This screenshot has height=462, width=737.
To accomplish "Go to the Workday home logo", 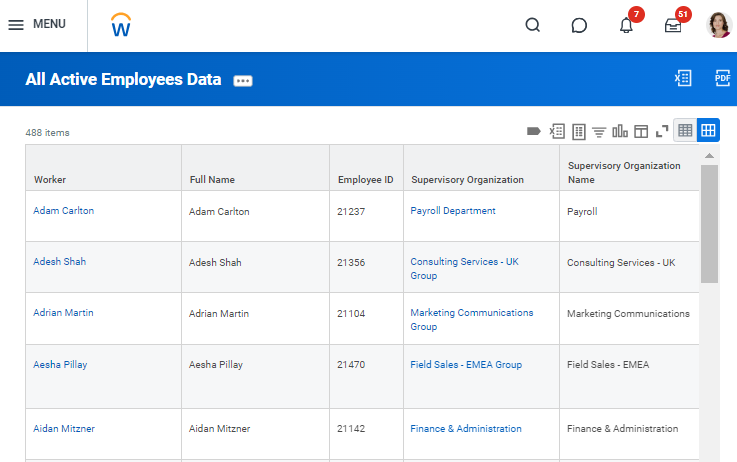I will pyautogui.click(x=121, y=25).
